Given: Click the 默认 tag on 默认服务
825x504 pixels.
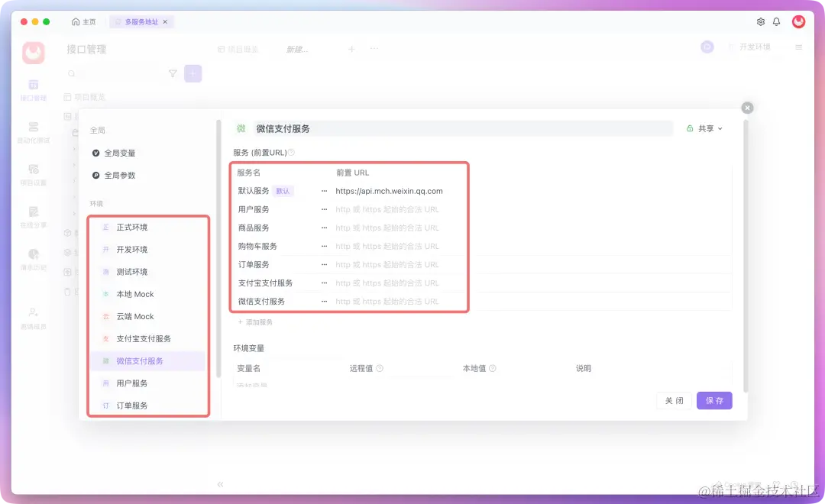Looking at the screenshot, I should [x=283, y=191].
